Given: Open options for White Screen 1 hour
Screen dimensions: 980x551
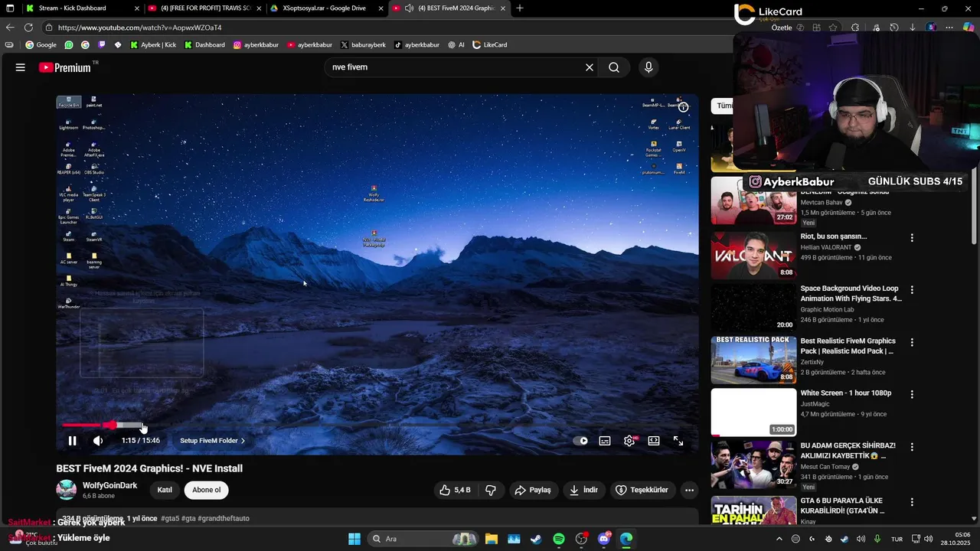Looking at the screenshot, I should (912, 394).
